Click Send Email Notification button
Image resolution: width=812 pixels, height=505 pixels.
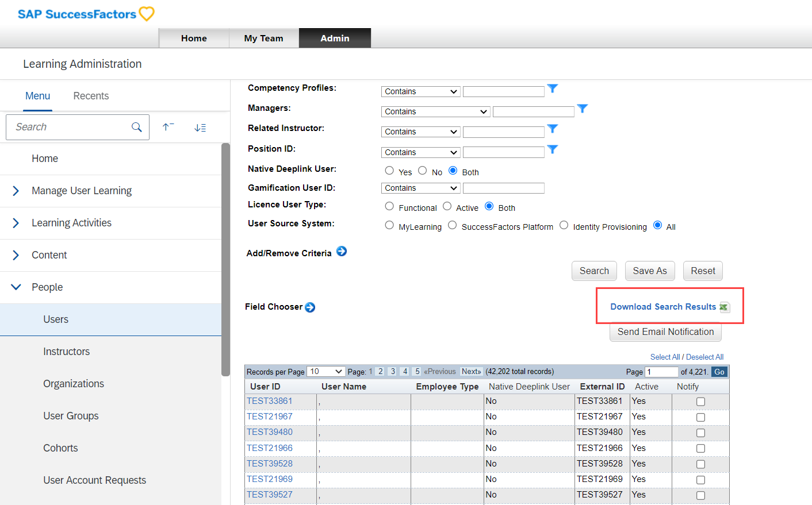[x=665, y=332]
